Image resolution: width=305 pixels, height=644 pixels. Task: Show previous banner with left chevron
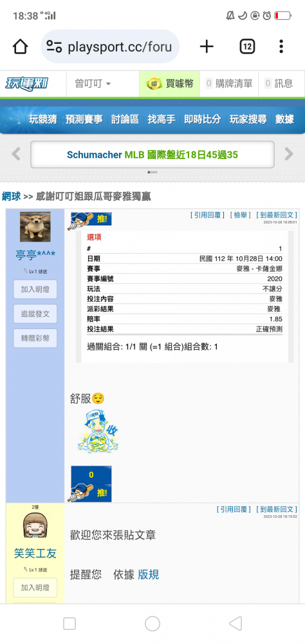pos(16,155)
